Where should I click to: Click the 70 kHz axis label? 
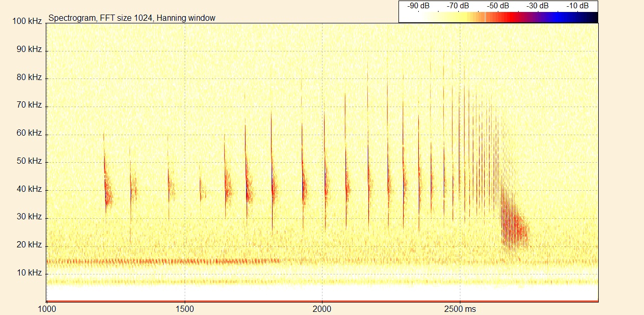29,105
